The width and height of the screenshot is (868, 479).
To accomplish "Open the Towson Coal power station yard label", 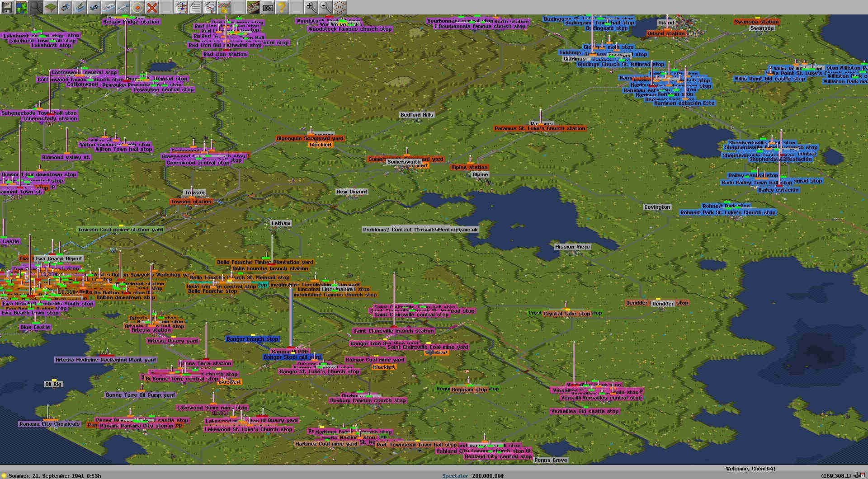I will pyautogui.click(x=120, y=230).
